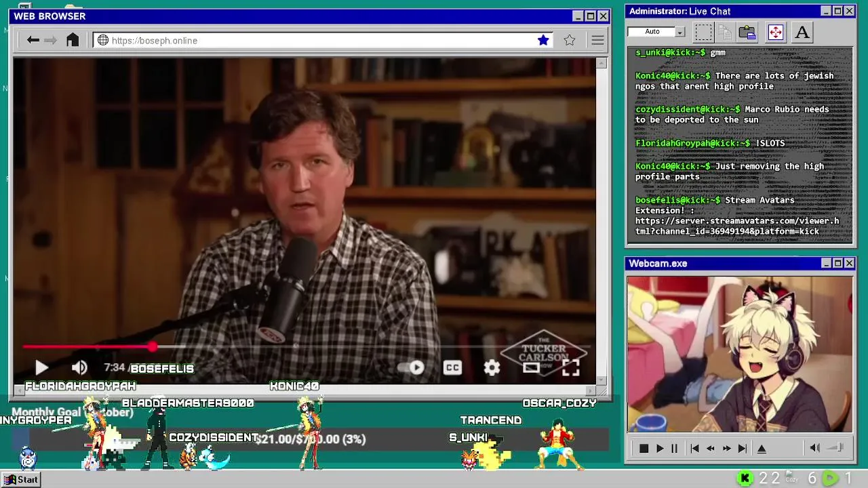Click the browser forward arrow

(50, 40)
